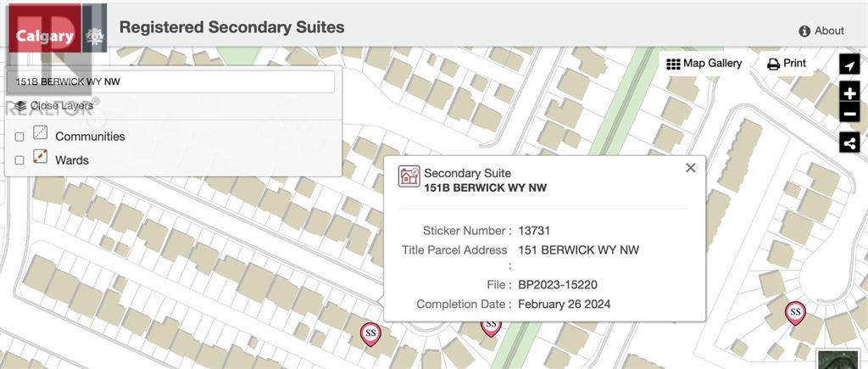Click the Print button
868x369 pixels.
click(787, 64)
